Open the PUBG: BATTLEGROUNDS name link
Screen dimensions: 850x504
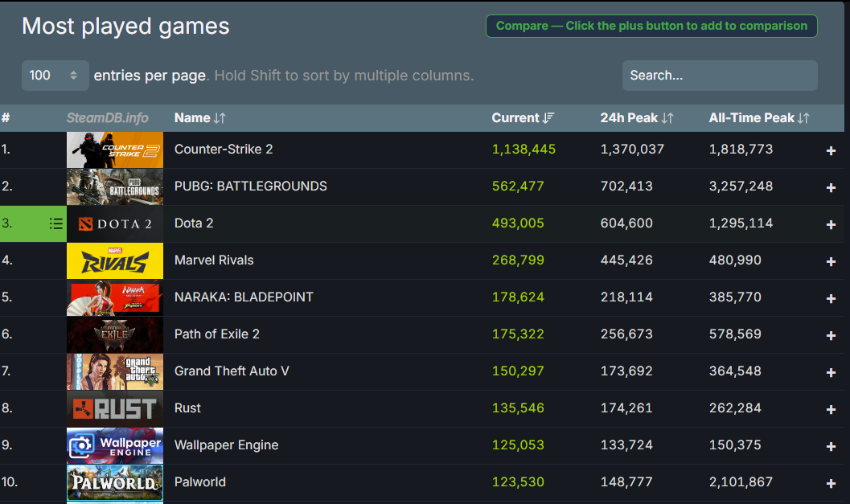250,186
